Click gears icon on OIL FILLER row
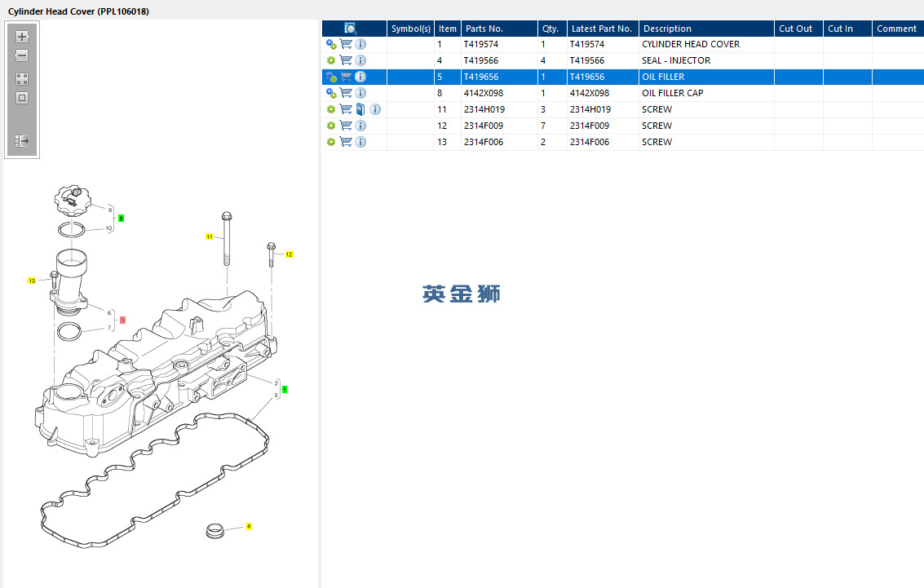Screen dimensions: 924x588 [x=331, y=77]
